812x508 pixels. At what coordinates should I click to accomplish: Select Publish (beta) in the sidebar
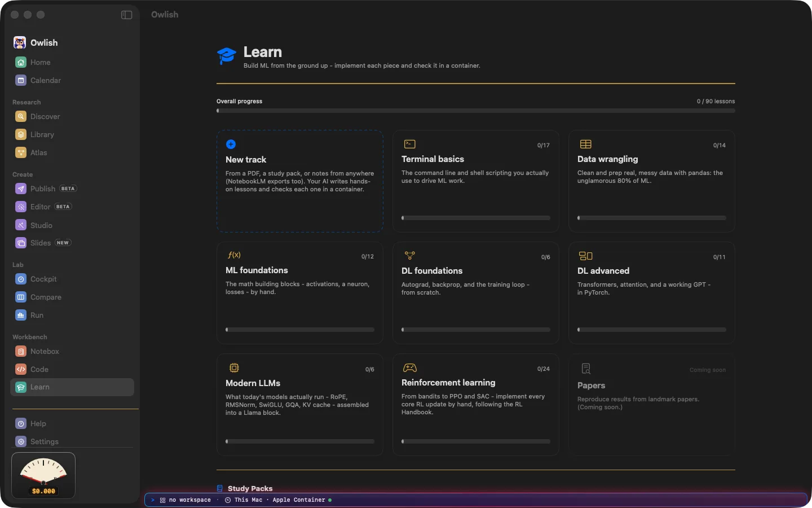click(x=72, y=189)
